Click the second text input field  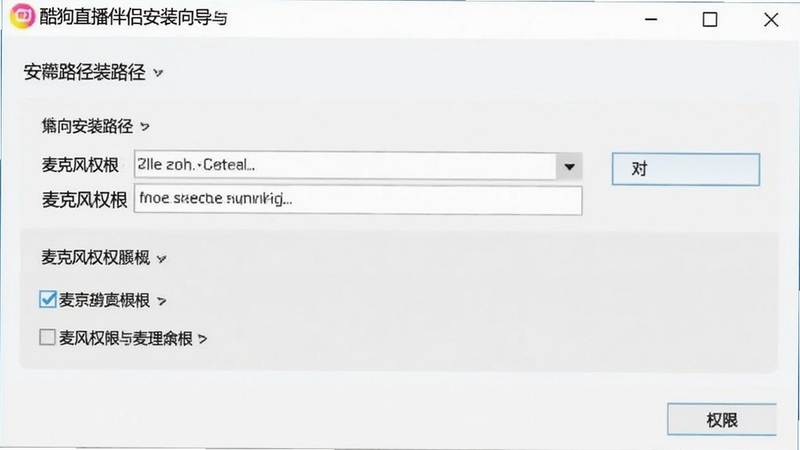click(358, 199)
